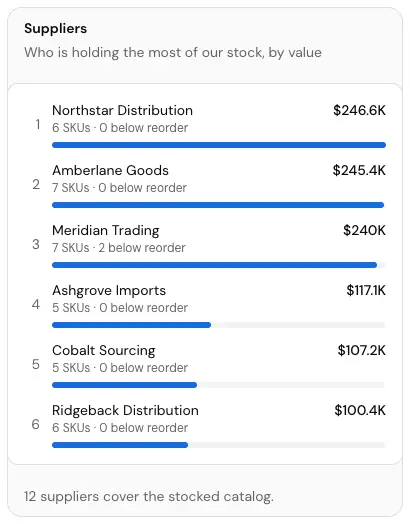Select the Ashgrove Imports supplier
The width and height of the screenshot is (410, 524).
point(205,305)
